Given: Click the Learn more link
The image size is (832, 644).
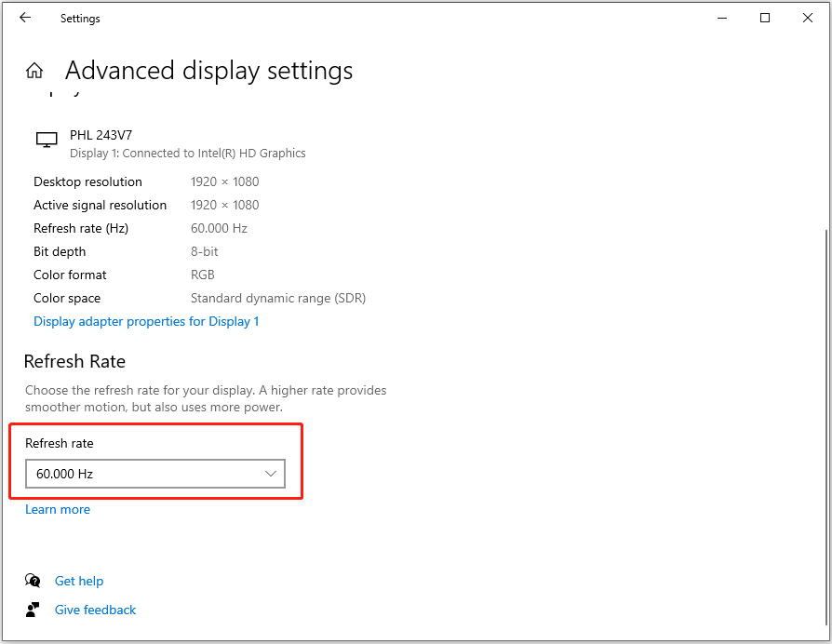Looking at the screenshot, I should tap(58, 509).
